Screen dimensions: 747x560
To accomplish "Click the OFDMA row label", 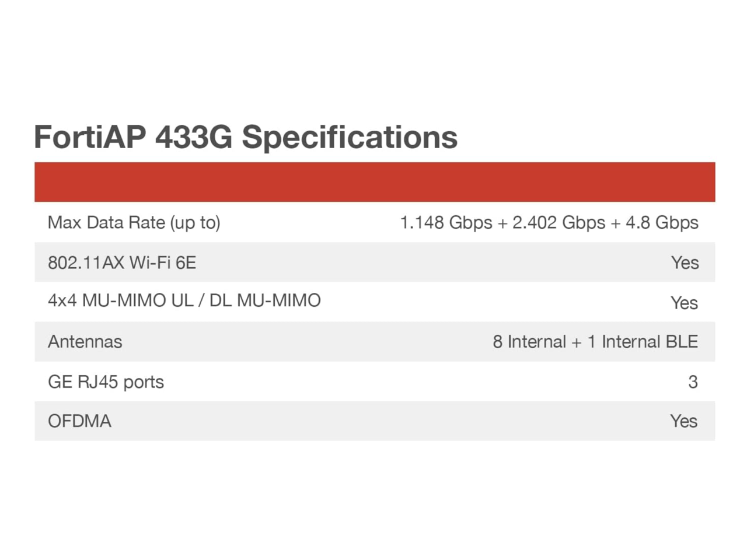I will coord(79,421).
